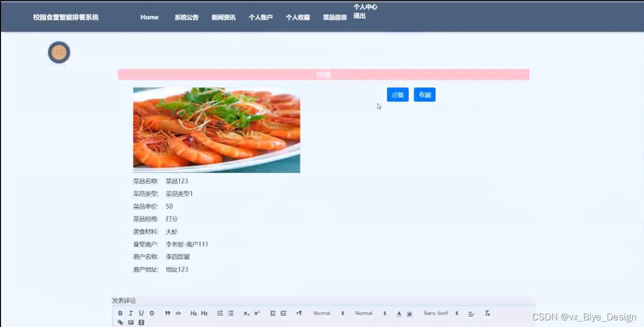Open the text background color picker
Viewport: 644px width, 327px height.
pyautogui.click(x=409, y=314)
